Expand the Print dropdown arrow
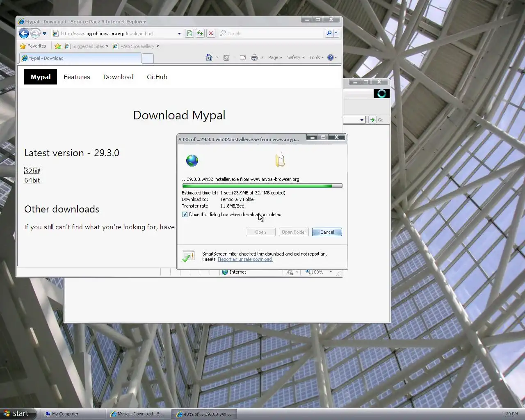 (x=262, y=58)
